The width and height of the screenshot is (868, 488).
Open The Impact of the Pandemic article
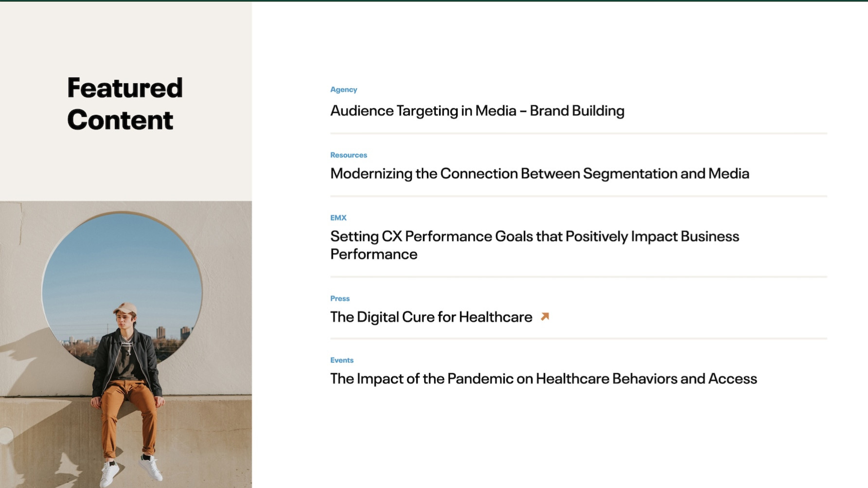point(543,379)
